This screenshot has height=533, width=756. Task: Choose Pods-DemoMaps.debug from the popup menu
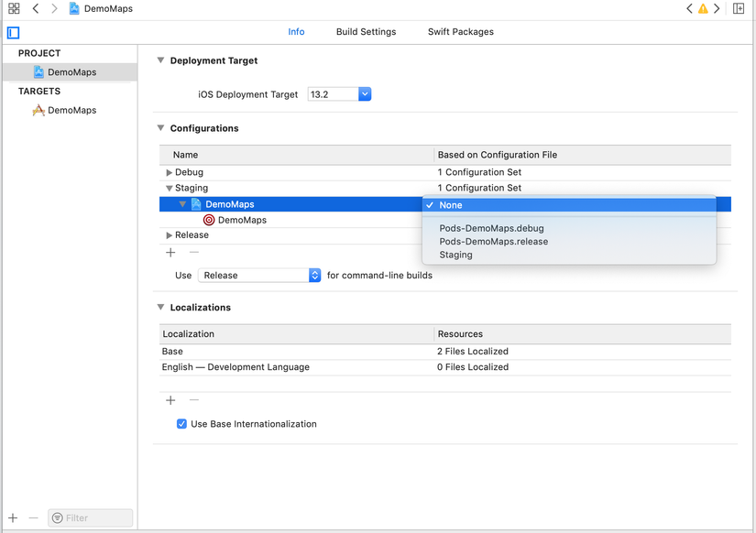click(x=491, y=228)
